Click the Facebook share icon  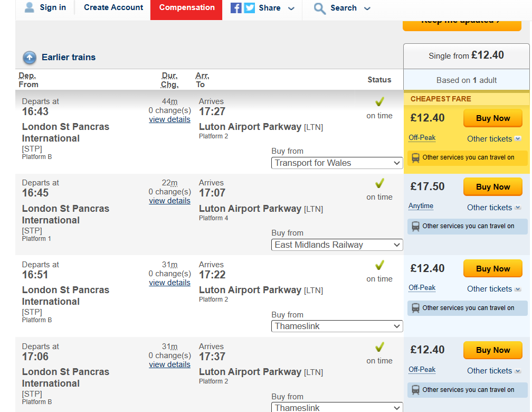[x=236, y=8]
